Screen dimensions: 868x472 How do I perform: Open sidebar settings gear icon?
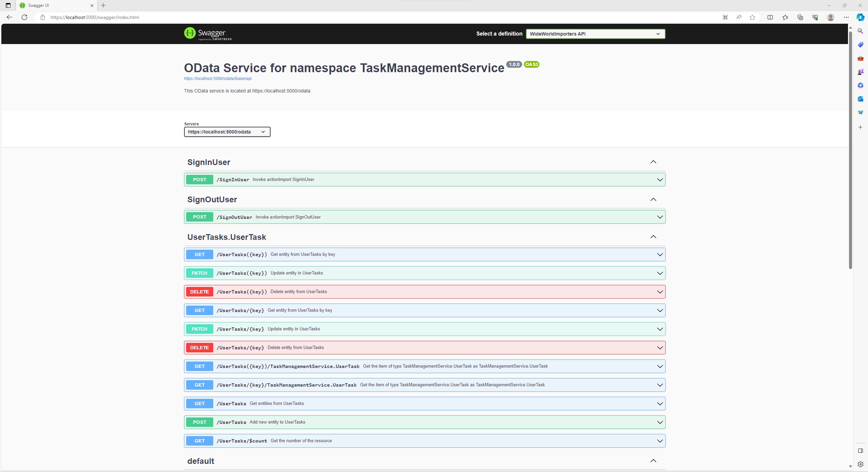[x=860, y=464]
